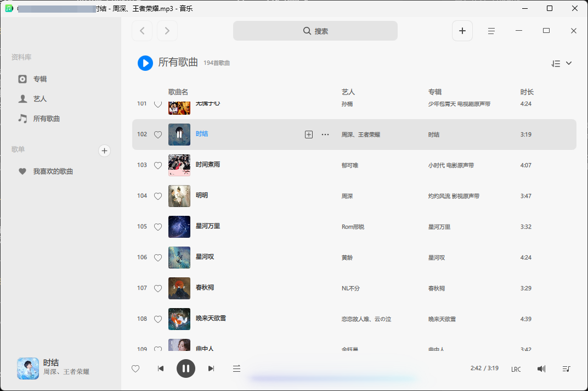588x391 pixels.
Task: Sort by 专辑 column header
Action: pyautogui.click(x=435, y=92)
